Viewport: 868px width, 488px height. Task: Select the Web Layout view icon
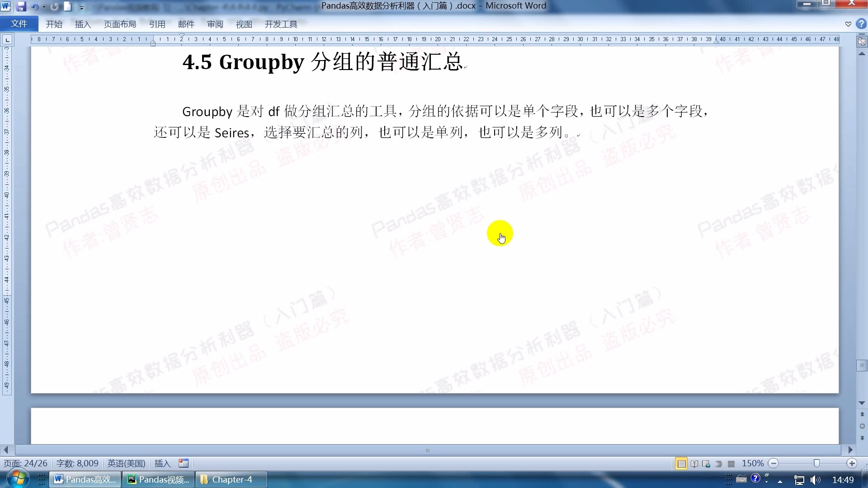705,463
